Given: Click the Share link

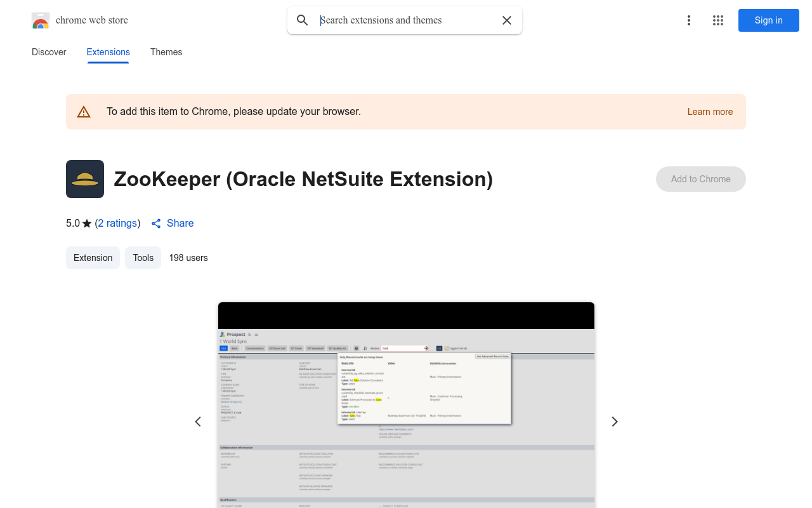Looking at the screenshot, I should (180, 224).
